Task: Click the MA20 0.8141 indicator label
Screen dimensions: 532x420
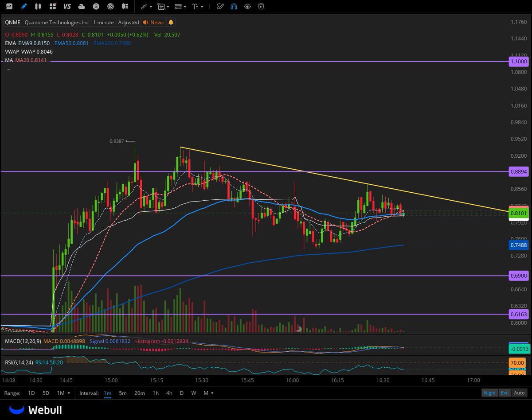Action: pyautogui.click(x=31, y=60)
